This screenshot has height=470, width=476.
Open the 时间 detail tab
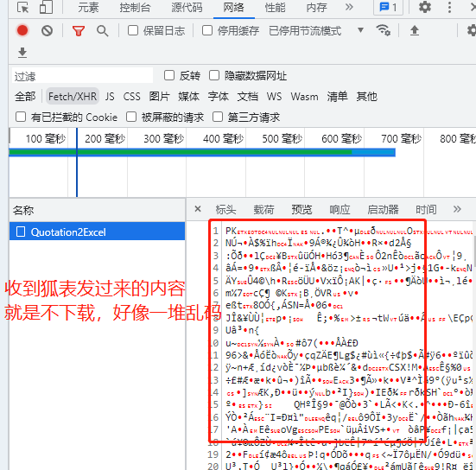426,209
